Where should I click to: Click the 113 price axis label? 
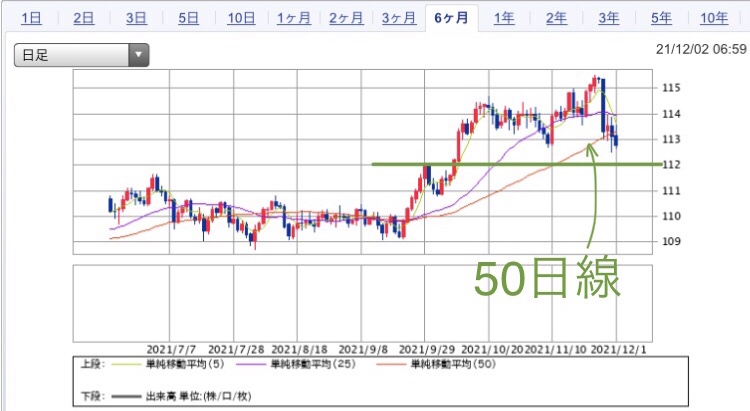click(x=671, y=139)
